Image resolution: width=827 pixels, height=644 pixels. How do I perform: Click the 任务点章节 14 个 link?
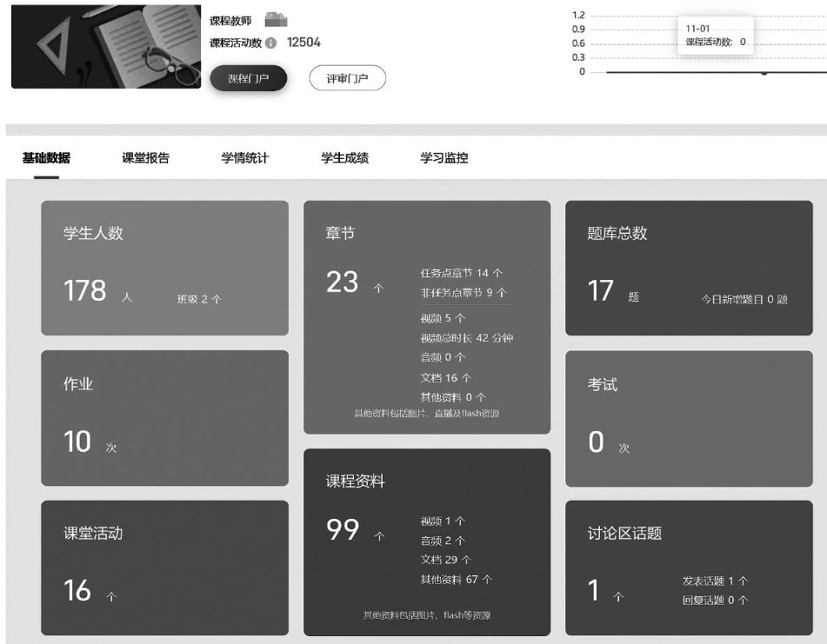coord(462,273)
